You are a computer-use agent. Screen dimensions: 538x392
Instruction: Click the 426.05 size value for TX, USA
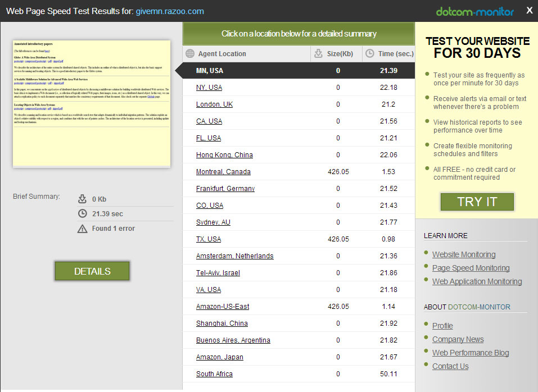click(x=338, y=239)
